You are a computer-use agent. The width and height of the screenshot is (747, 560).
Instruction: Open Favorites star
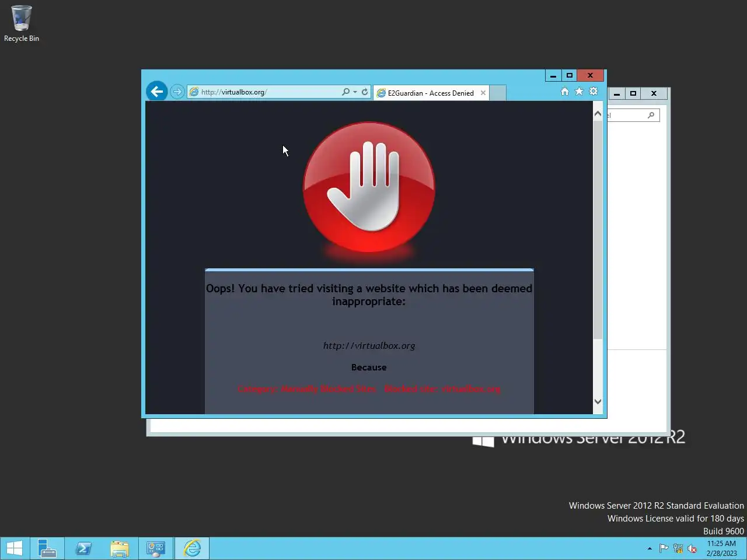click(579, 91)
